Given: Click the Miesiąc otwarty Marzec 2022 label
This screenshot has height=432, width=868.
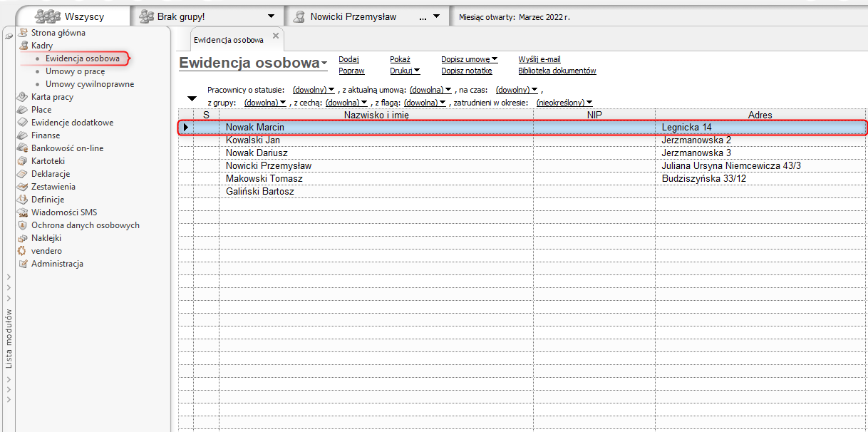Looking at the screenshot, I should pyautogui.click(x=515, y=16).
